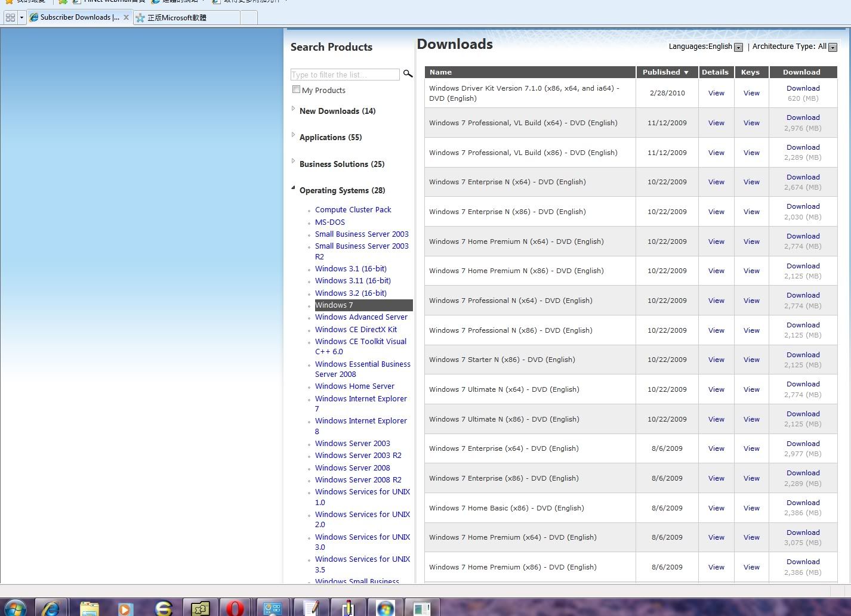Focus the filter the list input

click(x=345, y=75)
